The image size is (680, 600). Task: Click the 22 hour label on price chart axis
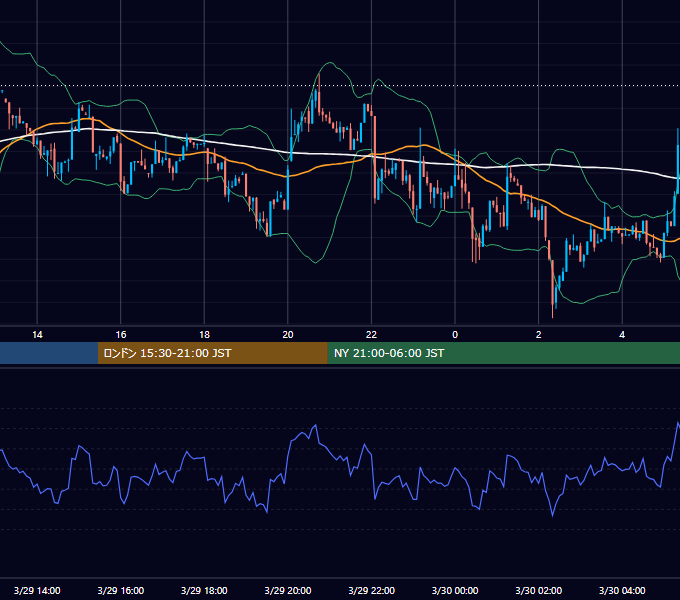[x=371, y=335]
